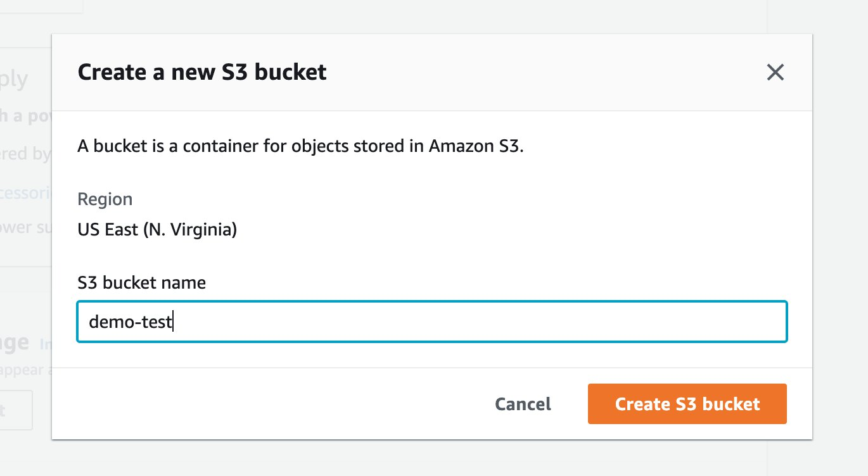Click the highlighted bucket name text box border
The image size is (868, 476).
click(432, 303)
